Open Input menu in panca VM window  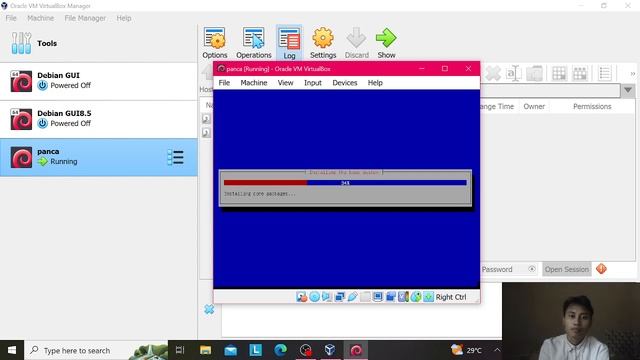coord(313,83)
